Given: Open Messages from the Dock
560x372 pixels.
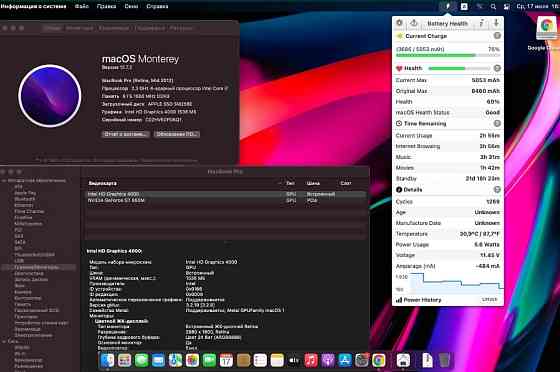Looking at the screenshot, I should coord(141,360).
